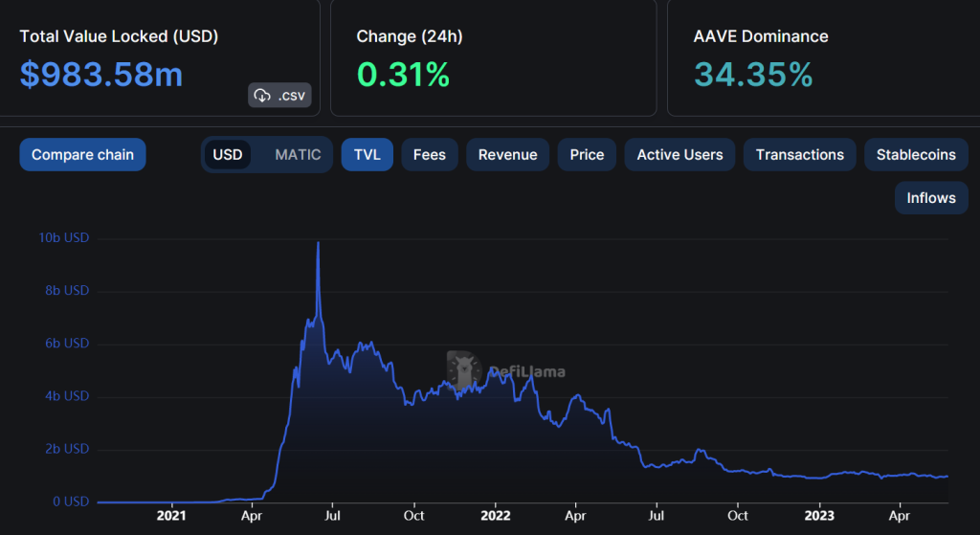This screenshot has height=535, width=980.
Task: Click the 0 USD axis label
Action: click(x=71, y=502)
